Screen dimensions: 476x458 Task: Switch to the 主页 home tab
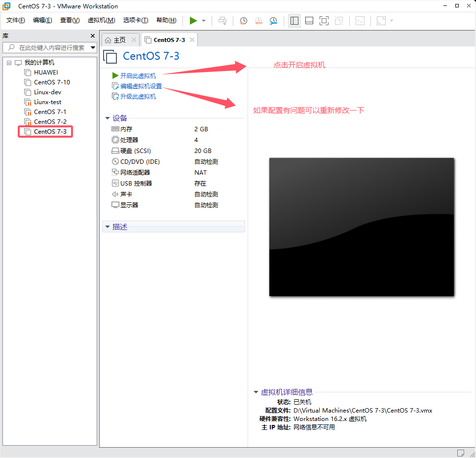point(115,40)
